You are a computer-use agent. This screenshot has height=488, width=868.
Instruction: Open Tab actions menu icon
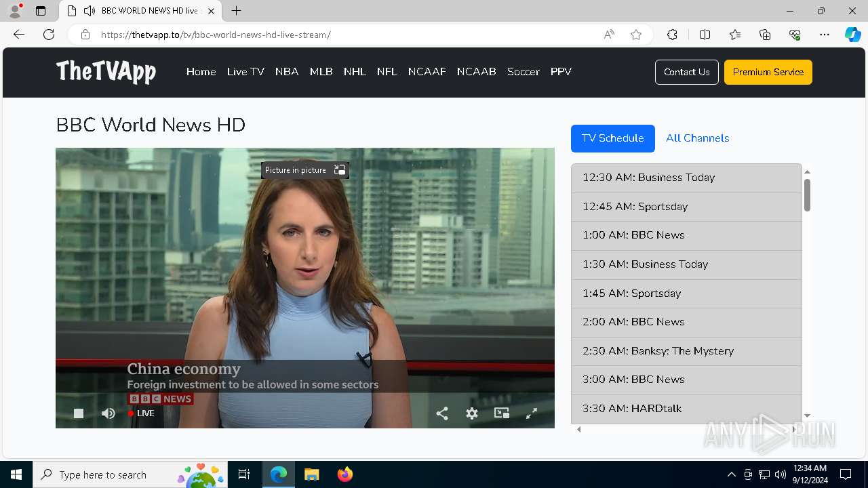tap(41, 11)
